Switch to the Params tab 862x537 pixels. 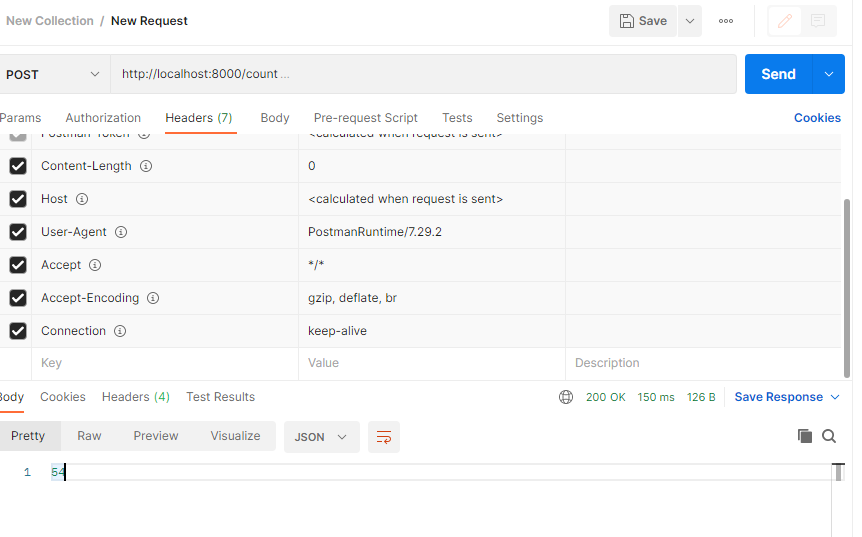20,118
